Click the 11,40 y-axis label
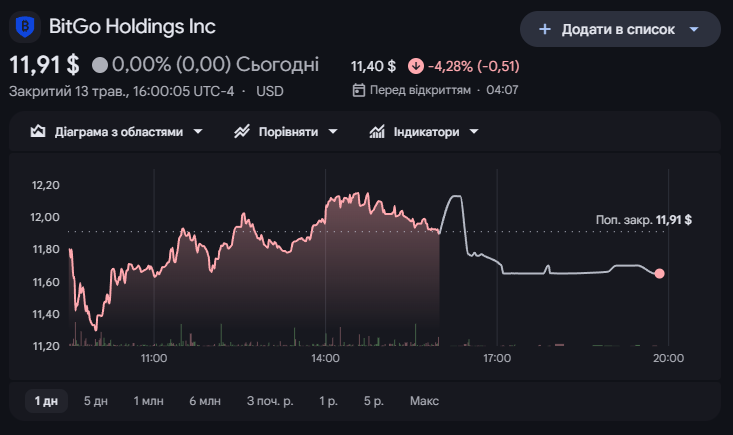The height and width of the screenshot is (435, 733). point(46,314)
